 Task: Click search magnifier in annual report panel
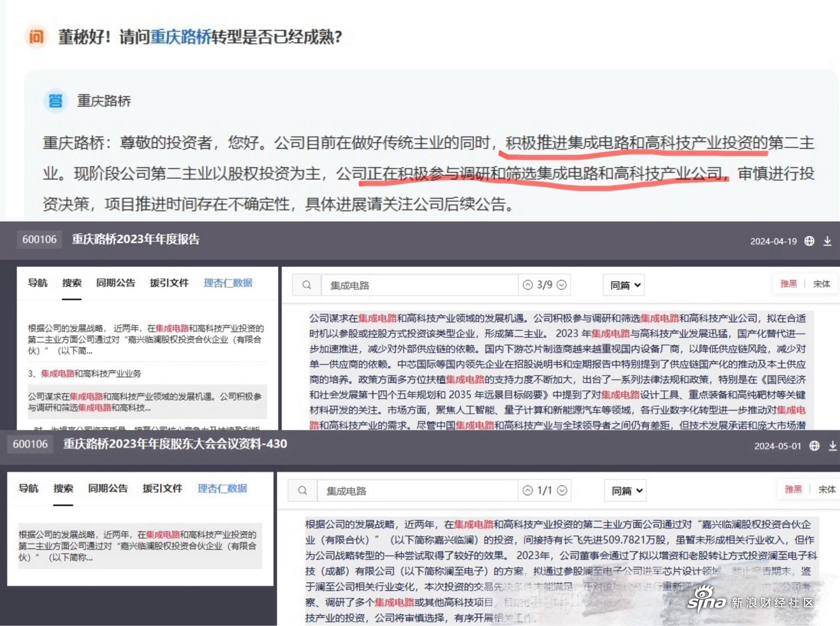coord(307,285)
